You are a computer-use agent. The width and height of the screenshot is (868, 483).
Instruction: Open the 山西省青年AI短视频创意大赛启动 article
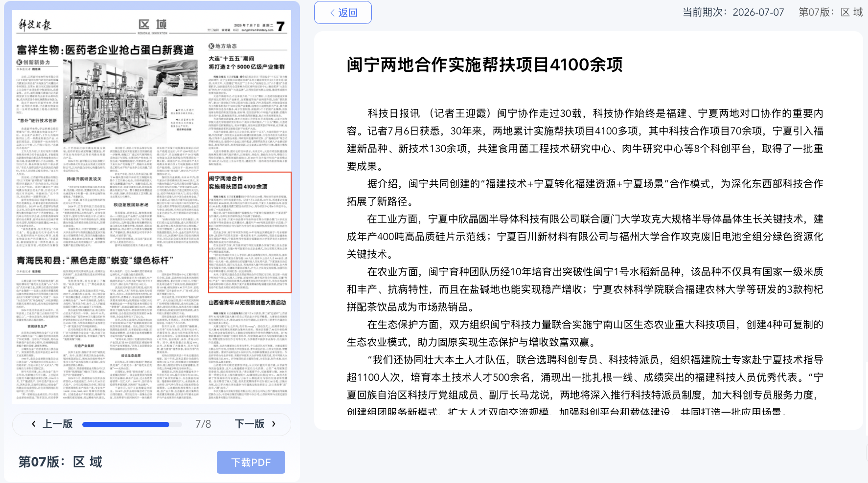coord(248,303)
